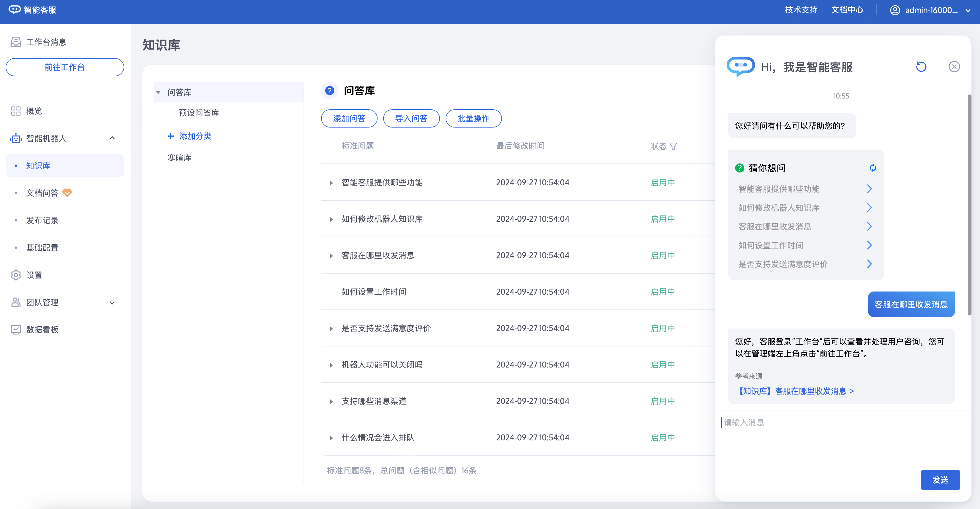Switch to 文档问答 in sidebar
This screenshot has width=980, height=509.
click(42, 193)
